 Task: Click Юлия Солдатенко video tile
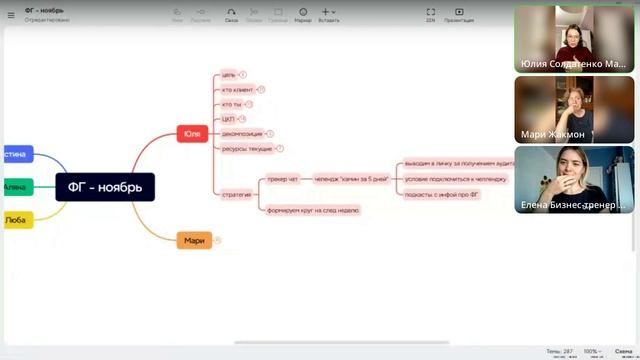tap(574, 39)
